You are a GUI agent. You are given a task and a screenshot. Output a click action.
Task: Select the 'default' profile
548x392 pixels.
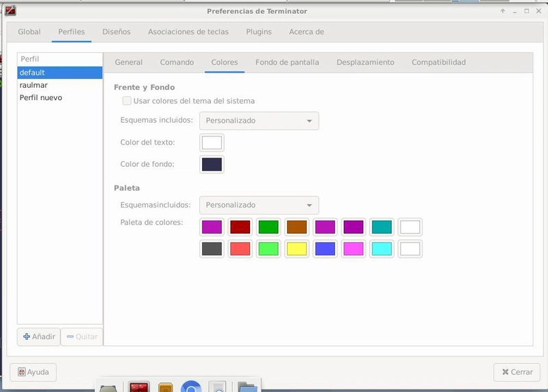coord(60,73)
